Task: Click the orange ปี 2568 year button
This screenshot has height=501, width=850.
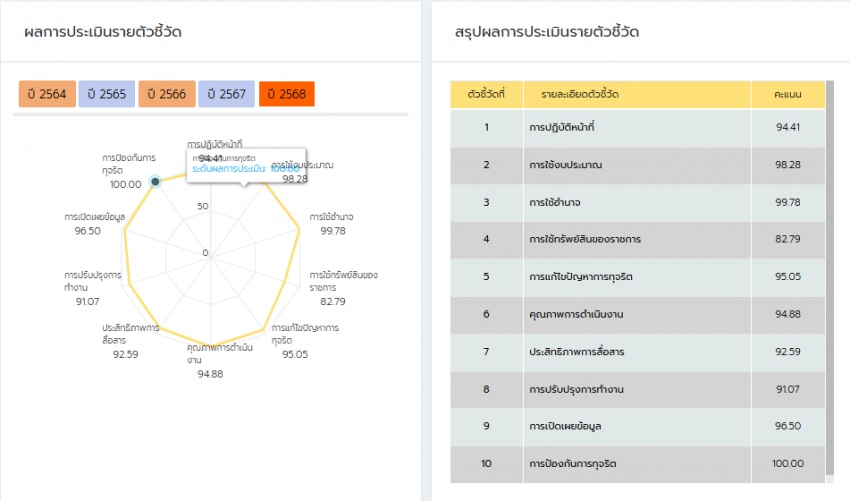Action: [x=287, y=94]
